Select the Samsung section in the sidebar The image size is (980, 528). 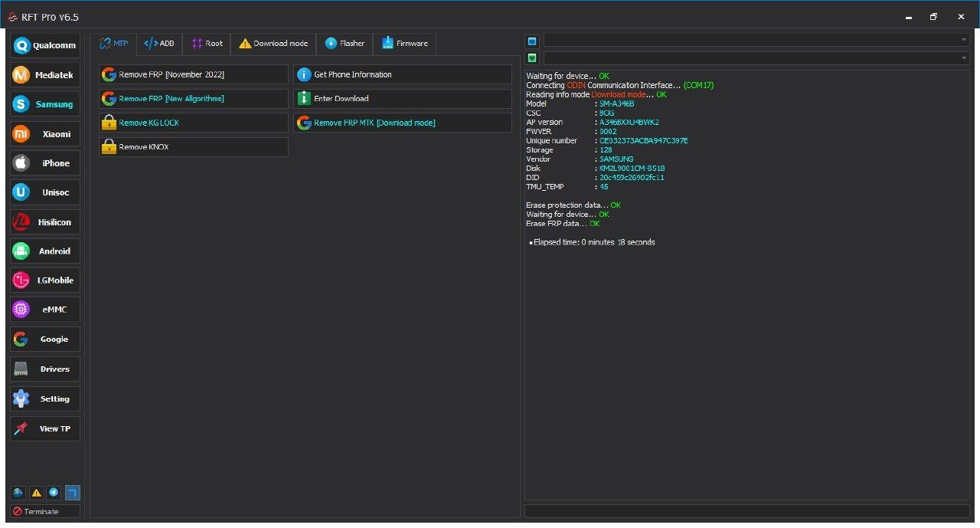pos(45,104)
